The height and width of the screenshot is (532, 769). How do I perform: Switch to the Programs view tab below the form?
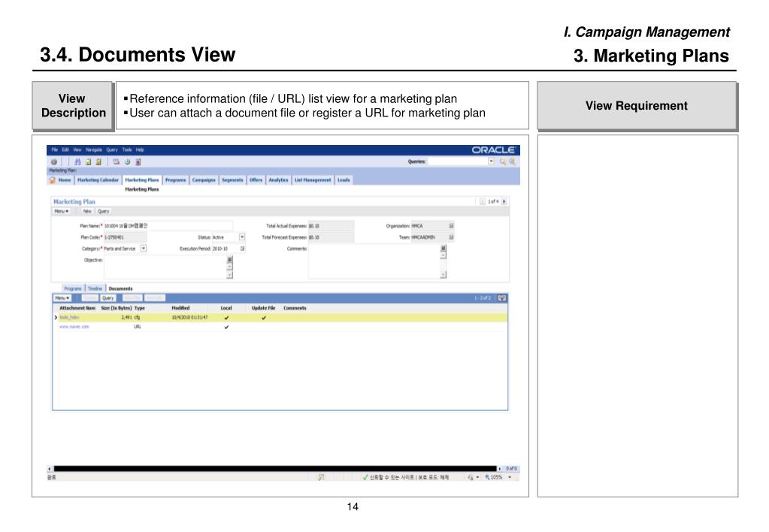click(x=73, y=289)
